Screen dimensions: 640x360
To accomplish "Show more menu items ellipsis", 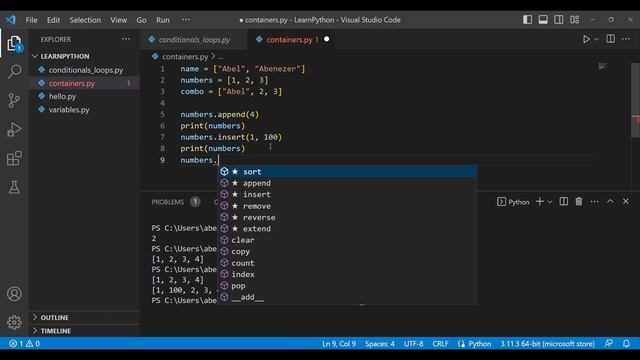I will tap(186, 20).
